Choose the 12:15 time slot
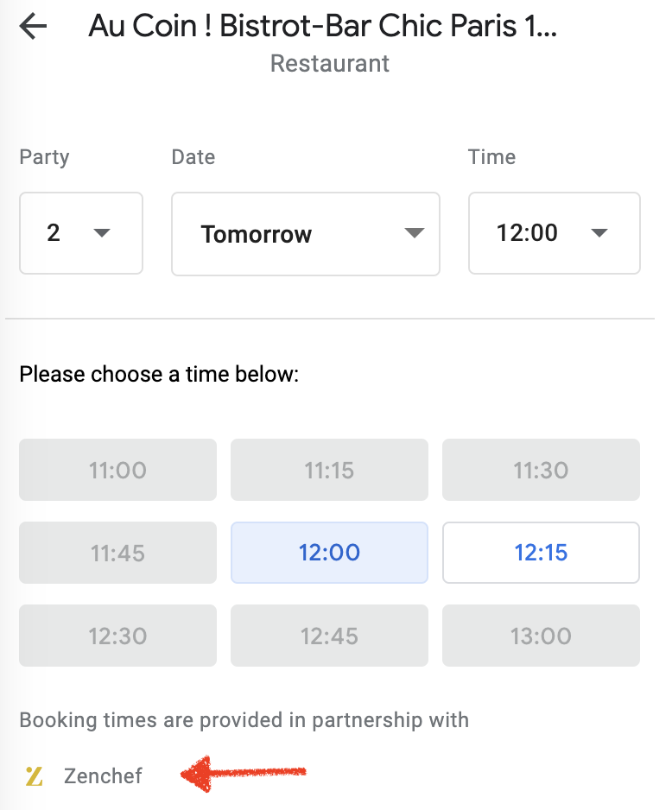672x810 pixels. [x=541, y=553]
